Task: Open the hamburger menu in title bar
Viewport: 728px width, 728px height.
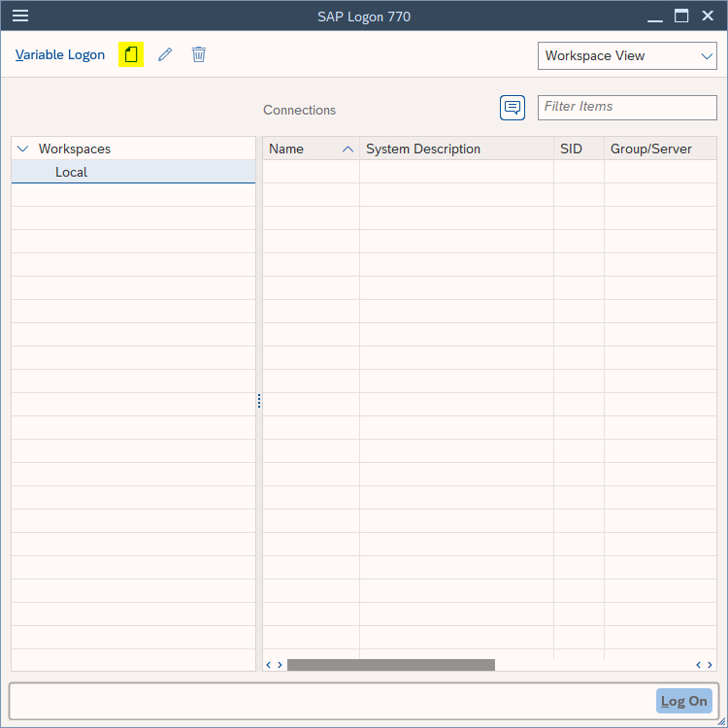Action: pos(20,16)
